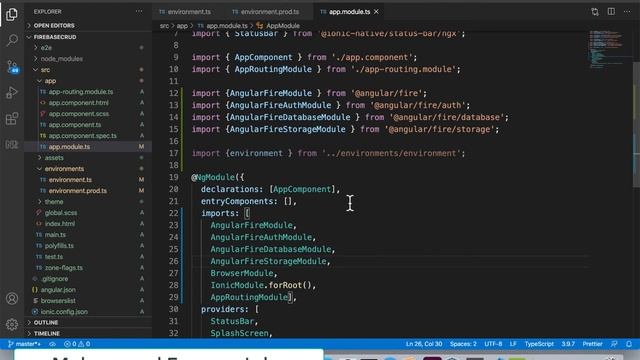
Task: Click the eye watch icon in status bar
Action: point(52,344)
